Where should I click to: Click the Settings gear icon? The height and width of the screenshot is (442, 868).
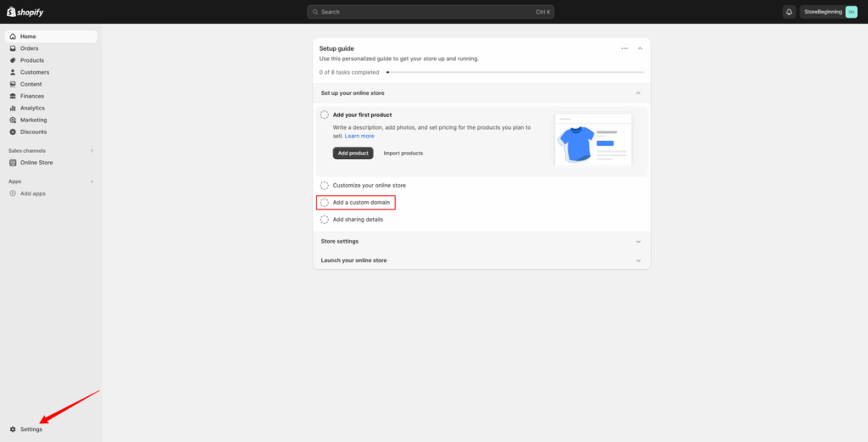point(13,429)
